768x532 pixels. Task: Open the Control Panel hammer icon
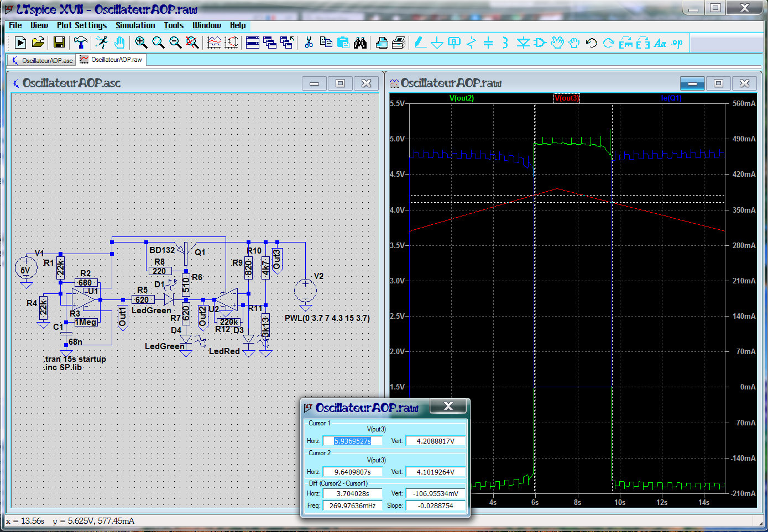coord(81,43)
